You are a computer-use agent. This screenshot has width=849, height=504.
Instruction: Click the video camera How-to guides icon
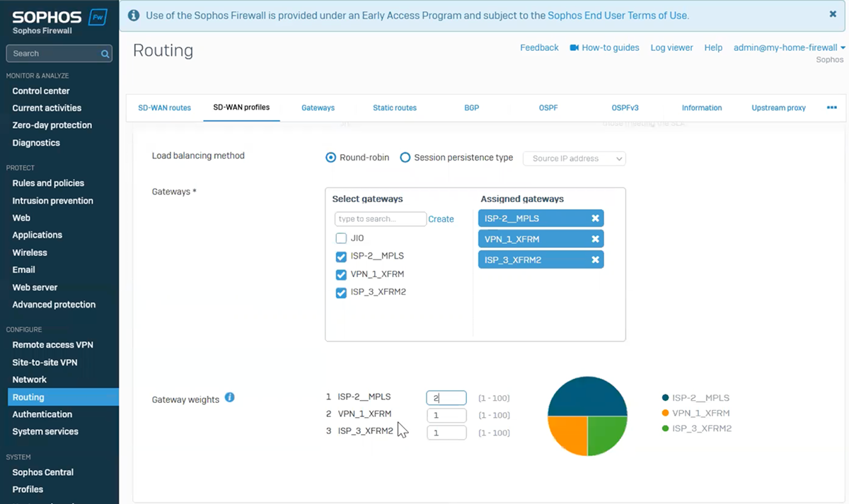(574, 47)
